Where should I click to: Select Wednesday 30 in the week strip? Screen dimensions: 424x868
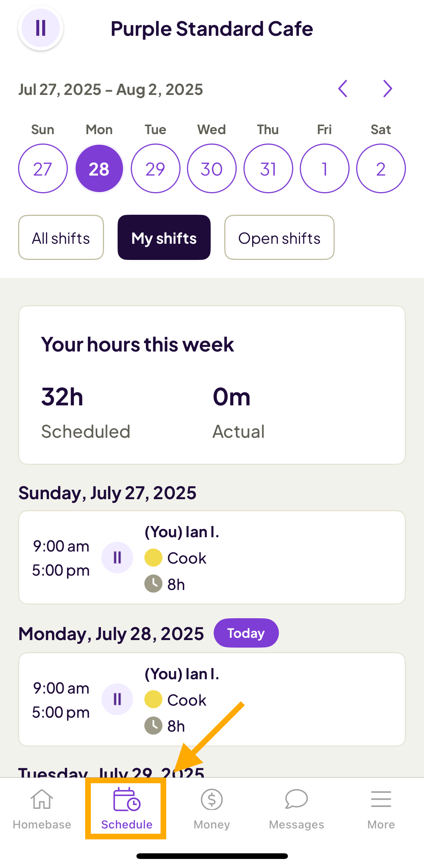(212, 168)
